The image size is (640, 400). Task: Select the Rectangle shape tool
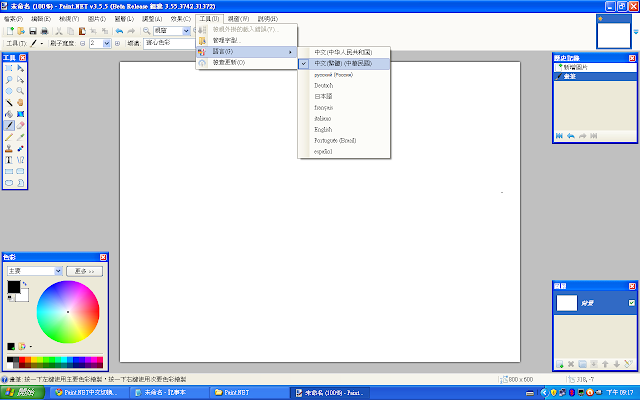[9, 171]
